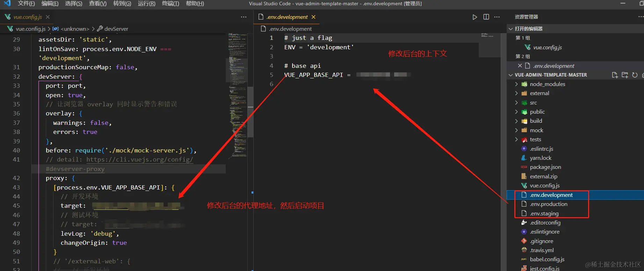Open yarn.lock file

pos(541,158)
